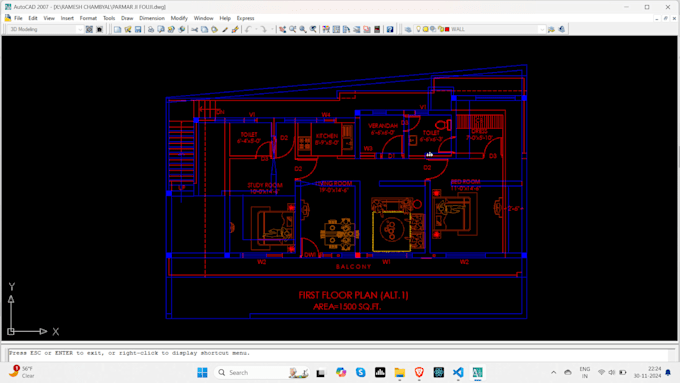Select the Match Properties brush icon
Image resolution: width=680 pixels, height=383 pixels.
(225, 29)
